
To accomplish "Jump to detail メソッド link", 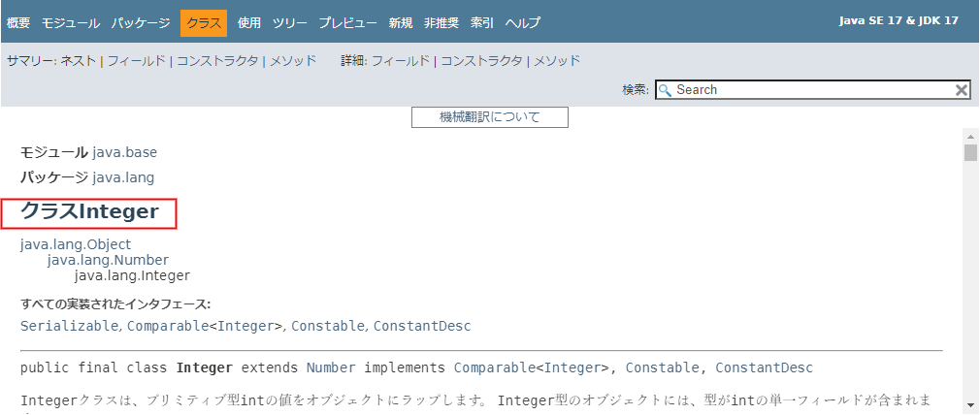I will click(x=558, y=61).
